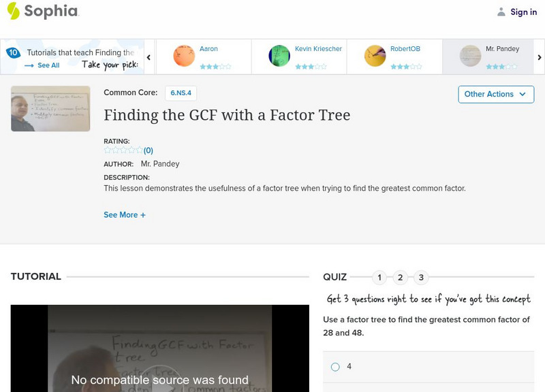Viewport: 545px width, 392px height.
Task: Expand the Other Actions dropdown
Action: [496, 95]
